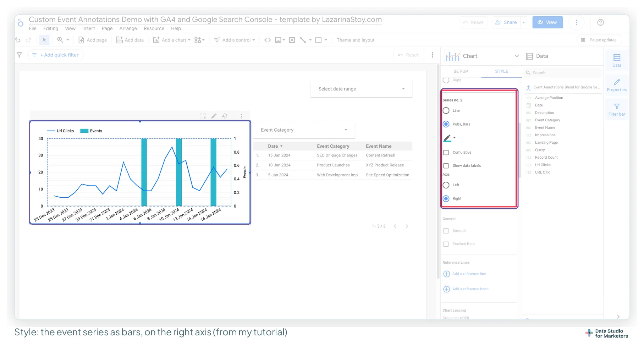
Task: Select Left axis radio button
Action: coord(446,185)
